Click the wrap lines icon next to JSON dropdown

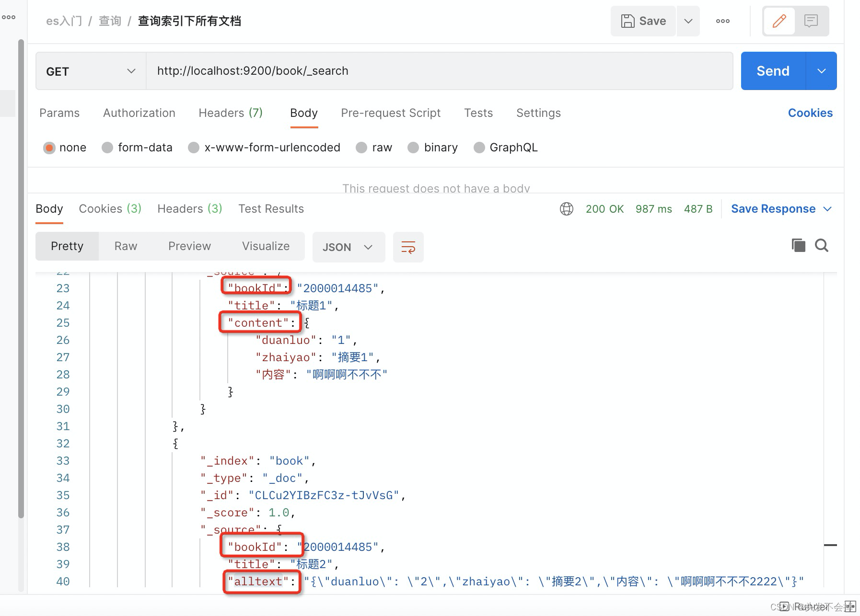pos(408,247)
